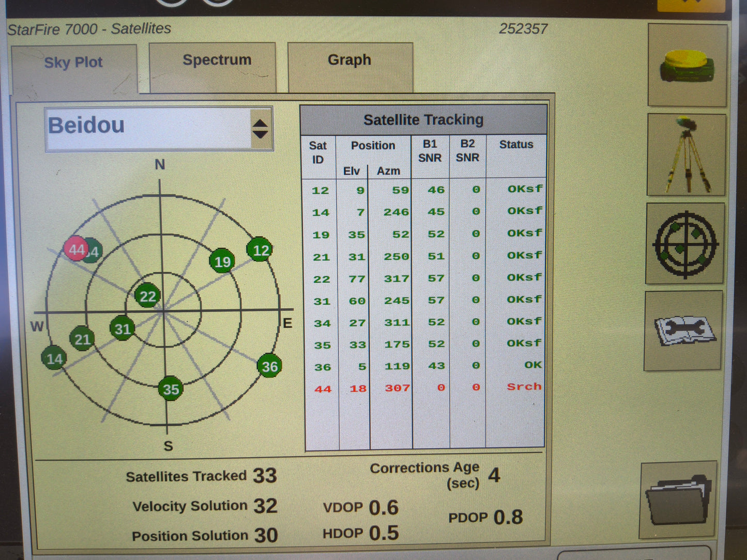Image resolution: width=747 pixels, height=560 pixels.
Task: Click the Corrections Age value 4
Action: pyautogui.click(x=494, y=475)
